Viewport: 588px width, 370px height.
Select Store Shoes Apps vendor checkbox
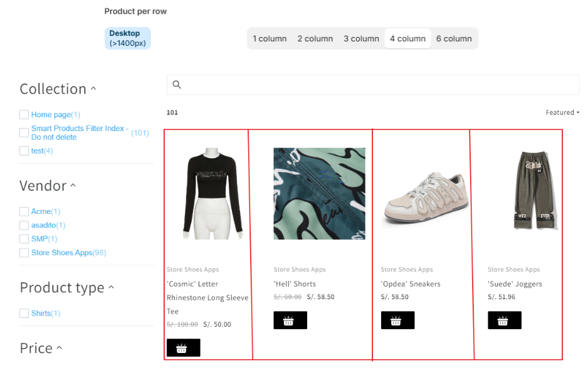click(24, 253)
